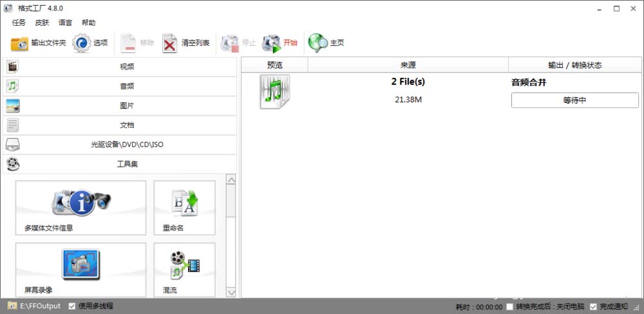The width and height of the screenshot is (644, 314).
Task: Open the 重命名 rename tool
Action: pyautogui.click(x=184, y=208)
